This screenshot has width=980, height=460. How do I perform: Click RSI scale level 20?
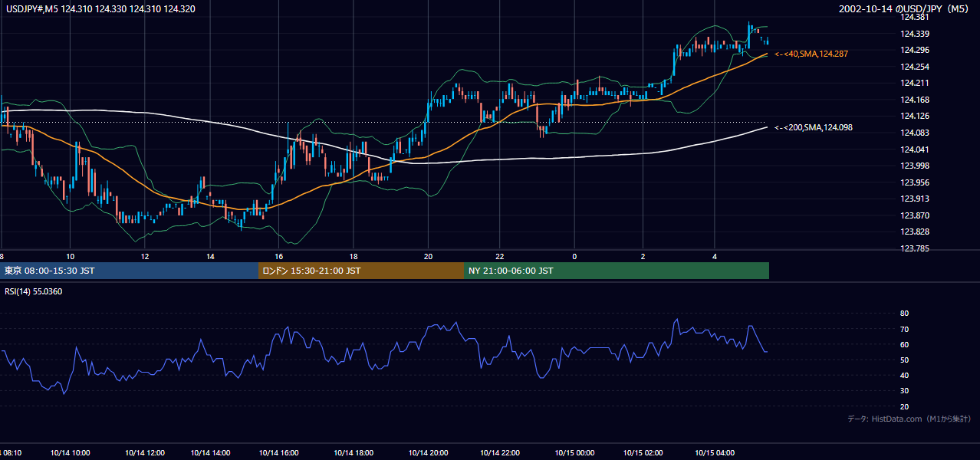[x=904, y=406]
